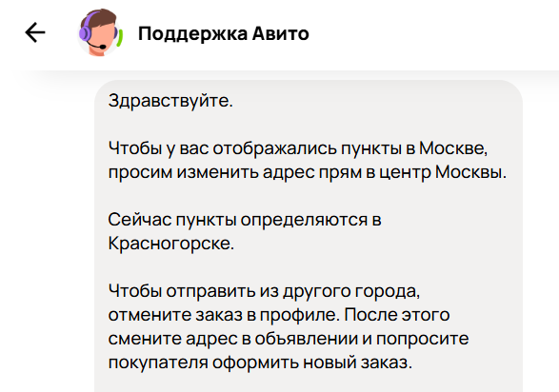Click the text "отмените заказ в профиле."
The height and width of the screenshot is (392, 559).
click(224, 315)
